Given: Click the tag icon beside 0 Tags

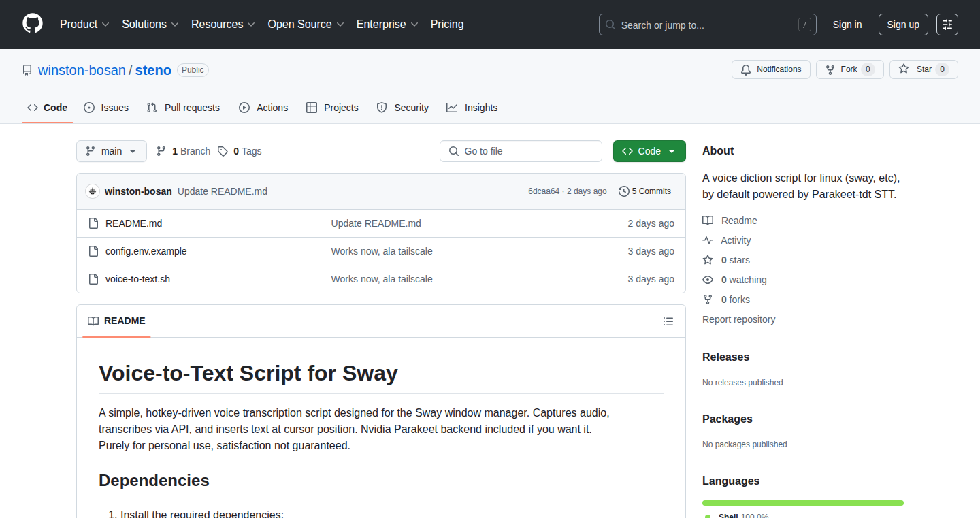Looking at the screenshot, I should tap(223, 151).
